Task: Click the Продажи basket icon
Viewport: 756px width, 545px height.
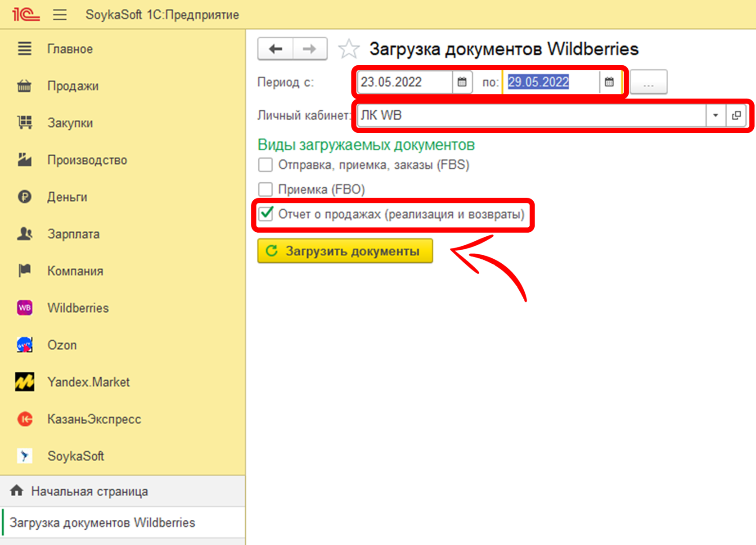Action: point(25,86)
